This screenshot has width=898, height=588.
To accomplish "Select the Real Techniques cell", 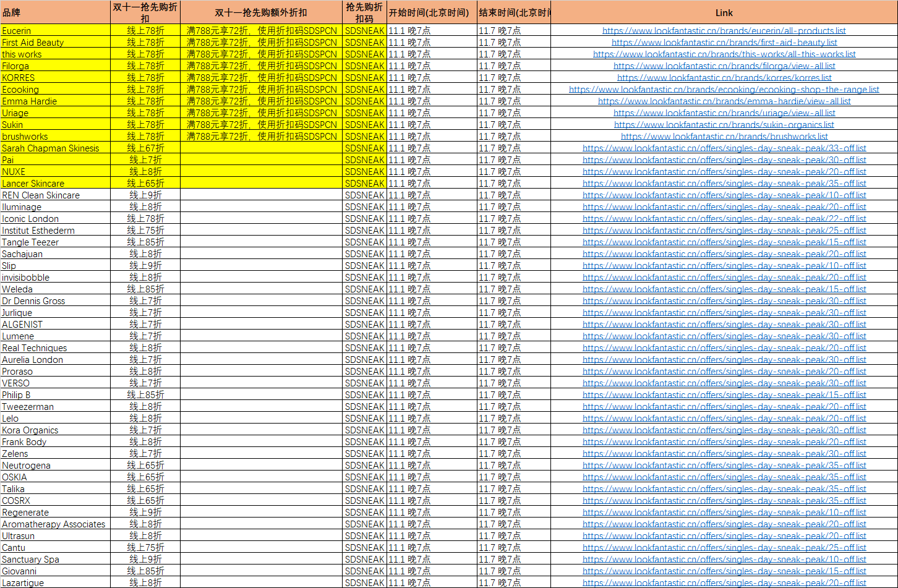I will coord(56,347).
